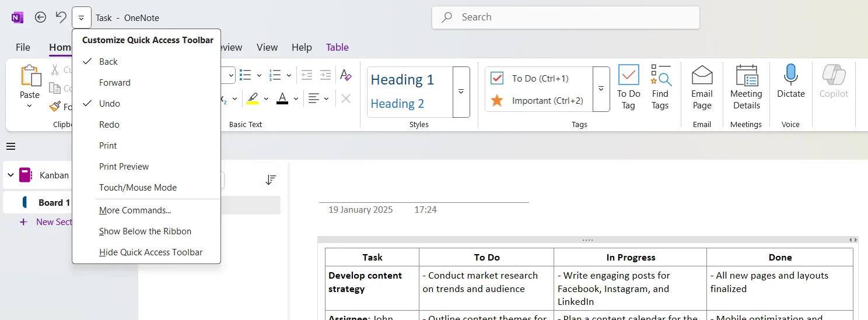Decrease indent using the outdent icon
Image resolution: width=868 pixels, height=320 pixels.
307,75
